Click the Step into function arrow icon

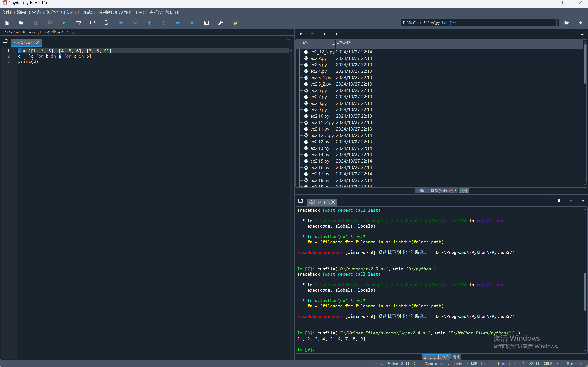pyautogui.click(x=150, y=23)
